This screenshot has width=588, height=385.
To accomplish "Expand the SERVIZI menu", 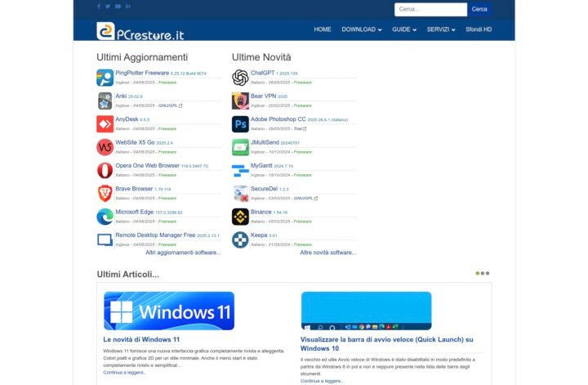I will [441, 29].
